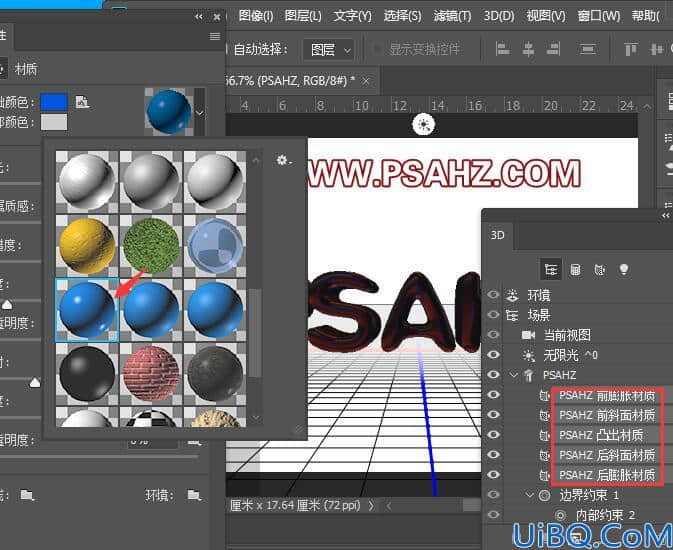
Task: Select the dark granite material preset
Action: [215, 374]
